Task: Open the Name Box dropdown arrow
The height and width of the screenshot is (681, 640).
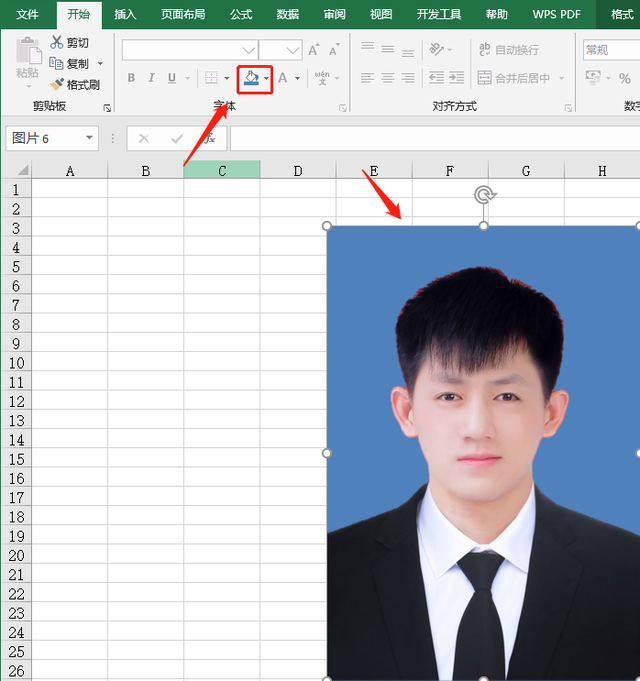Action: 89,138
